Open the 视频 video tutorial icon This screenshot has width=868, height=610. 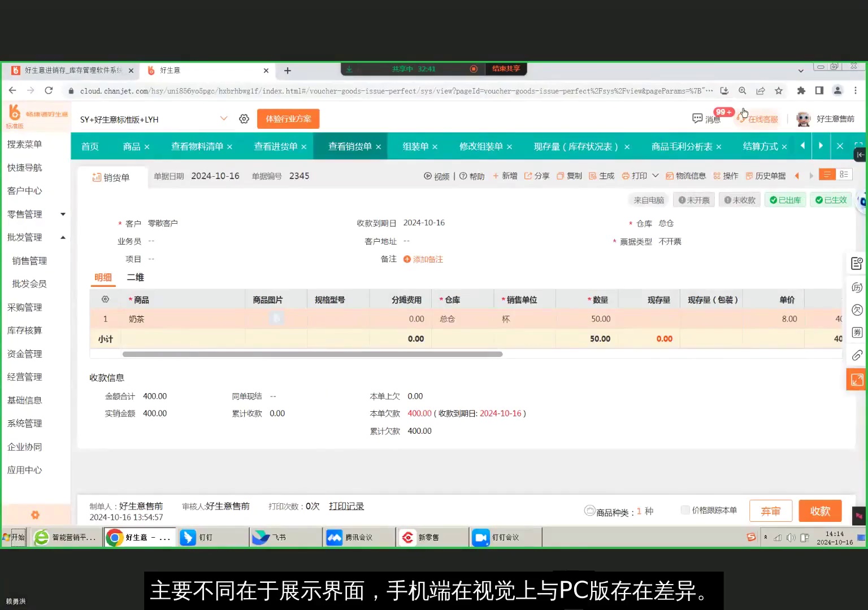tap(436, 176)
